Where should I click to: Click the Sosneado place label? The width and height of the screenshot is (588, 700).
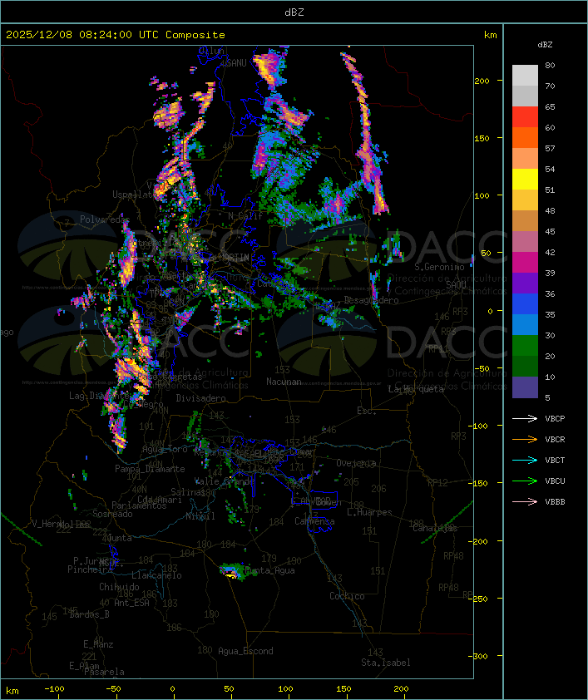[112, 514]
